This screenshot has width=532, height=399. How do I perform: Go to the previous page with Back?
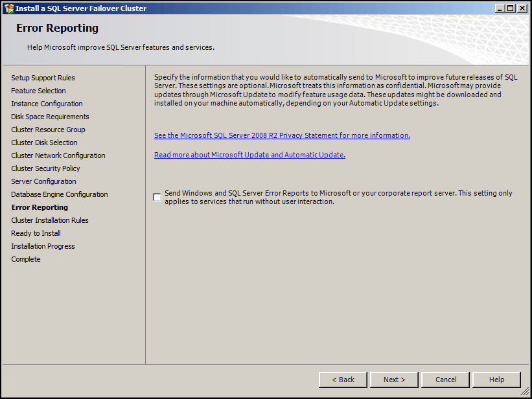[343, 380]
